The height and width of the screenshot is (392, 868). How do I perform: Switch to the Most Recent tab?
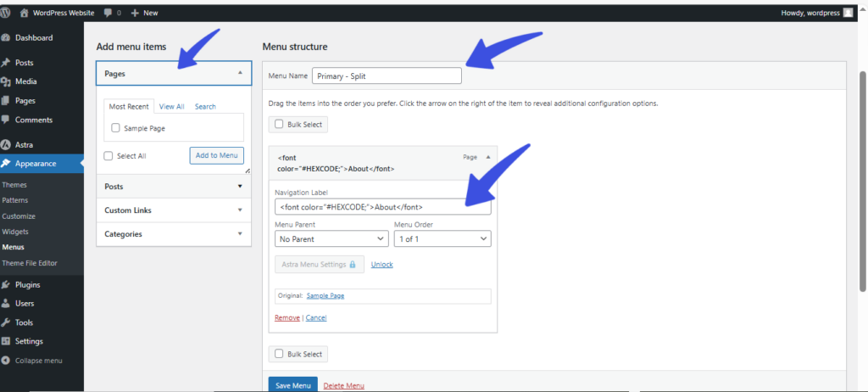click(129, 106)
